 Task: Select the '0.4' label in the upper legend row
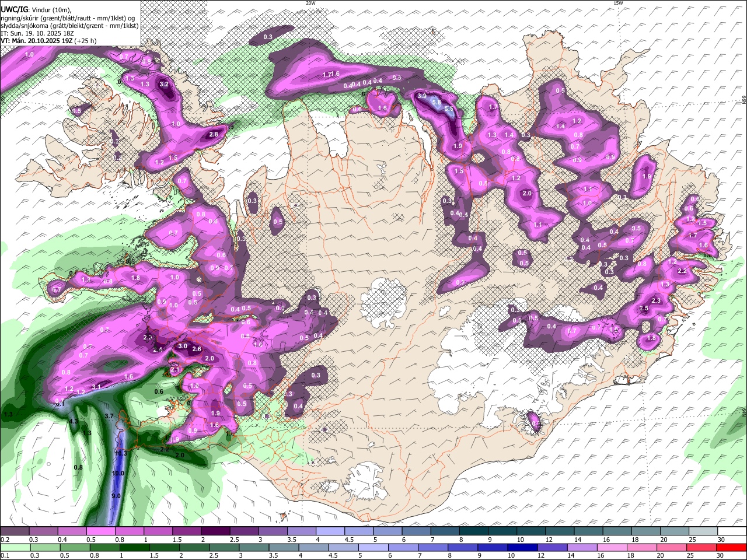[62, 540]
